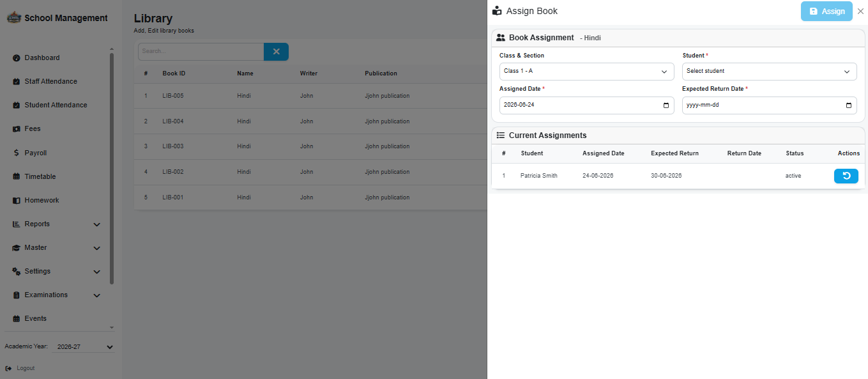Click the Book Assignment users icon
Screen dimensions: 868x379
(501, 38)
